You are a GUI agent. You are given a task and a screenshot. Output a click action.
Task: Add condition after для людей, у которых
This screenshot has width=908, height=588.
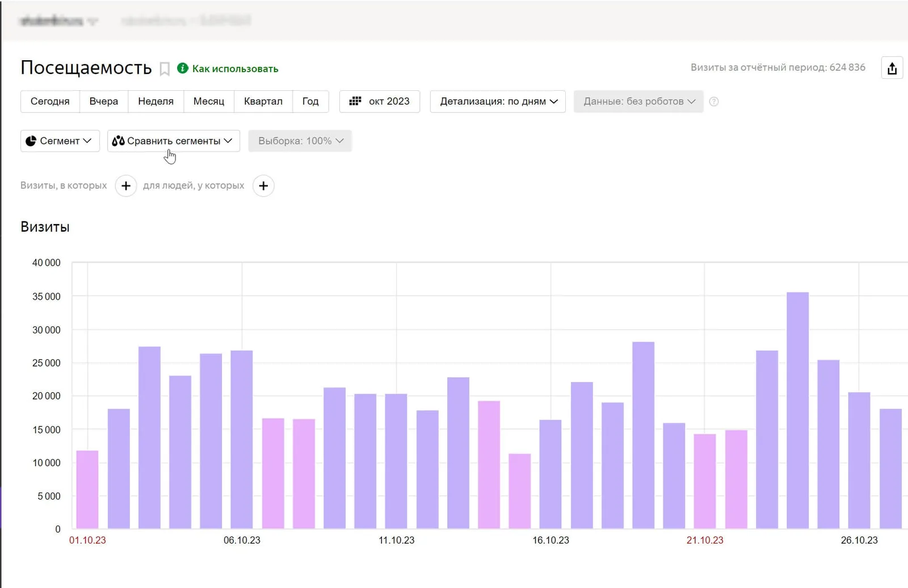[263, 186]
